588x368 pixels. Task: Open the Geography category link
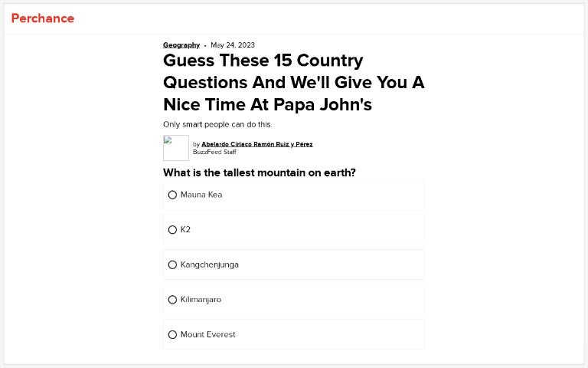[x=181, y=45]
